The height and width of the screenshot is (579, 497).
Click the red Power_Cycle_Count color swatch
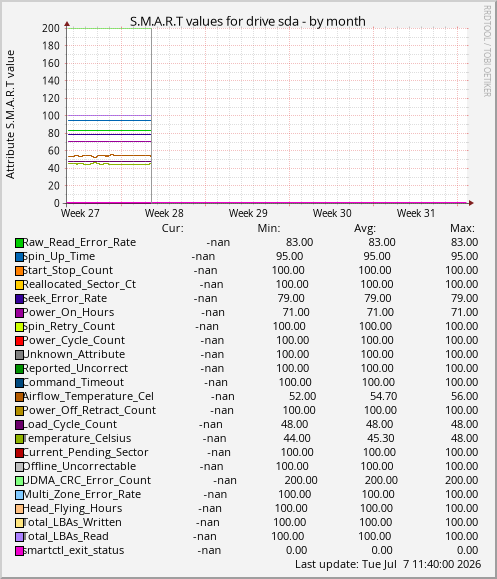[19, 341]
